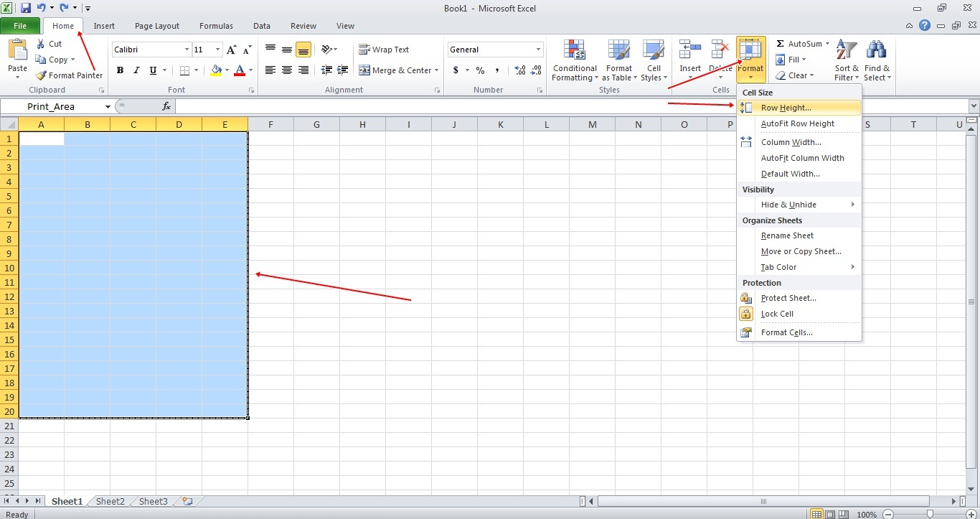Click the Borders icon

(184, 70)
